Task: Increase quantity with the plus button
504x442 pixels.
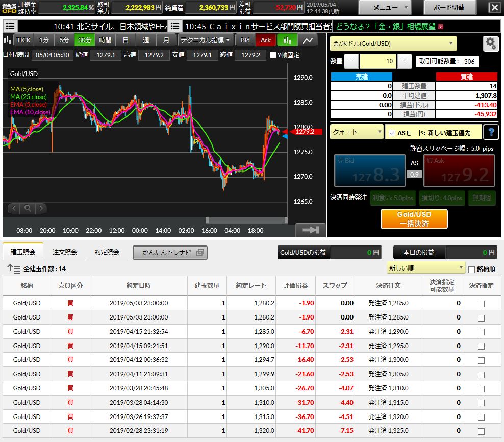Action: tap(405, 61)
